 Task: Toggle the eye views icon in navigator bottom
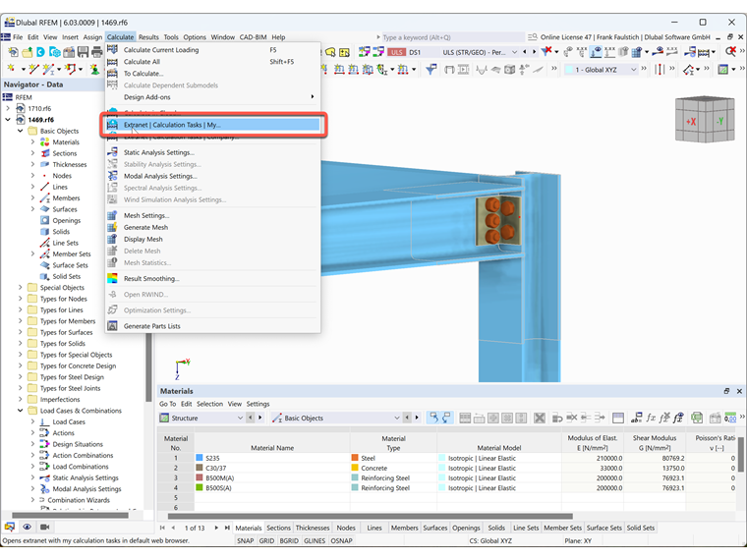coord(28,528)
